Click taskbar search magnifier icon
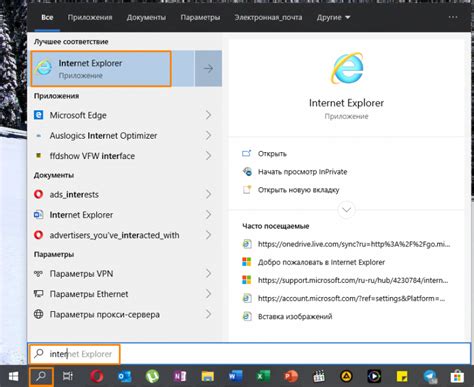This screenshot has height=387, width=474. click(x=41, y=377)
